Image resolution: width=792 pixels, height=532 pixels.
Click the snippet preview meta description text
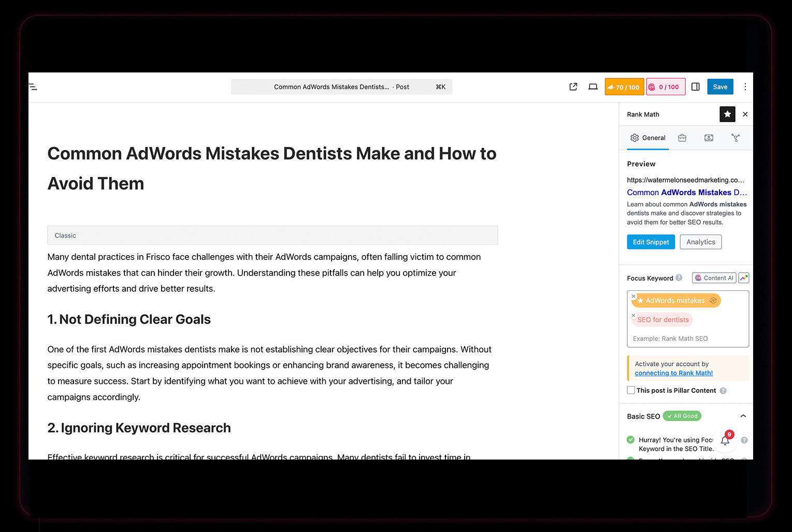tap(687, 213)
